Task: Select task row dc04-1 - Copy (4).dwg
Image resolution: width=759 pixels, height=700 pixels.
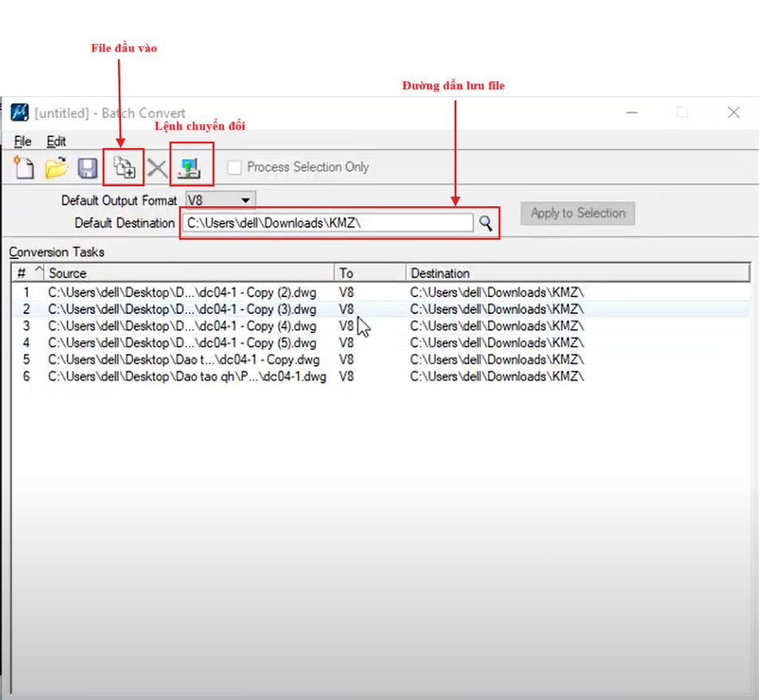Action: coord(182,326)
